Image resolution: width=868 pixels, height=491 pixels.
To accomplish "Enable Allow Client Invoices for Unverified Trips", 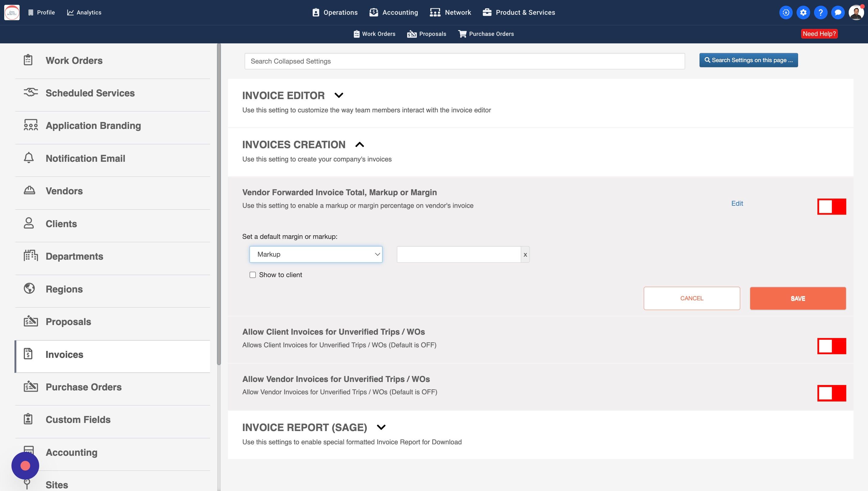I will 831,346.
